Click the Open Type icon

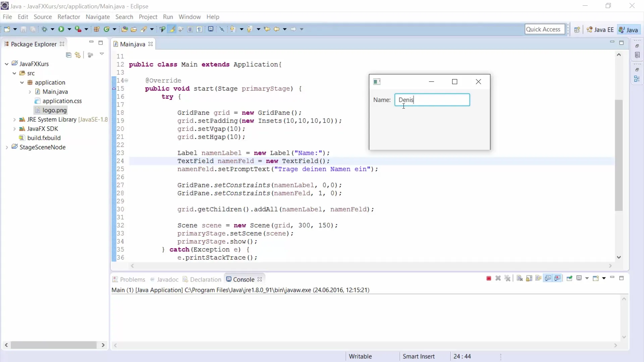tap(124, 29)
